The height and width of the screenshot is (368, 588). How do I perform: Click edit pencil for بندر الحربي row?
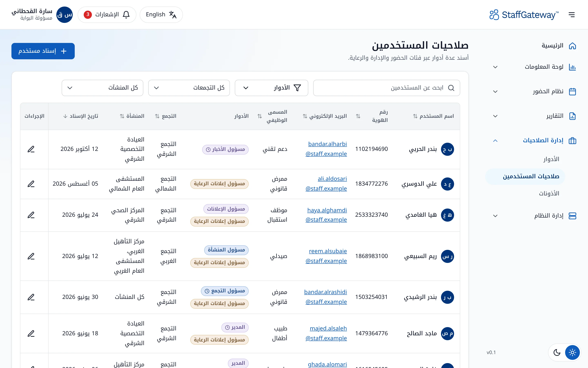click(x=31, y=149)
